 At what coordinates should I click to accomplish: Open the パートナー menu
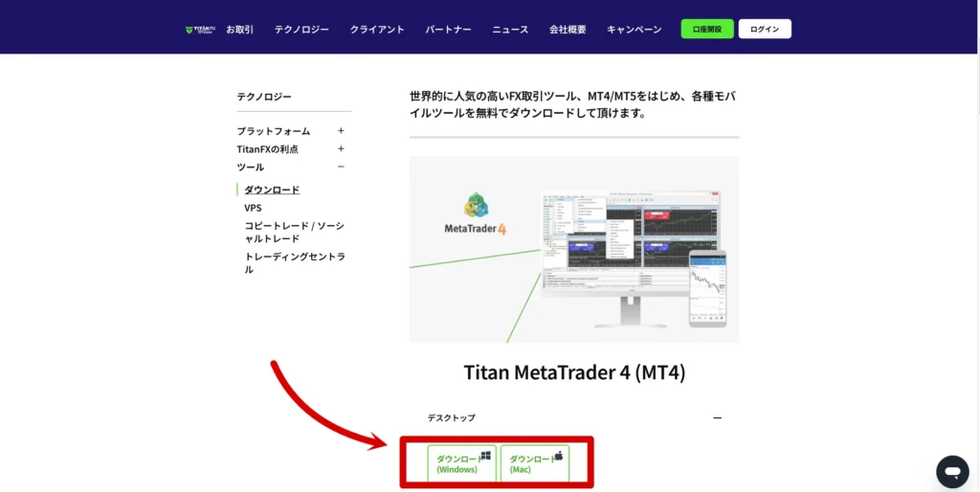[448, 30]
